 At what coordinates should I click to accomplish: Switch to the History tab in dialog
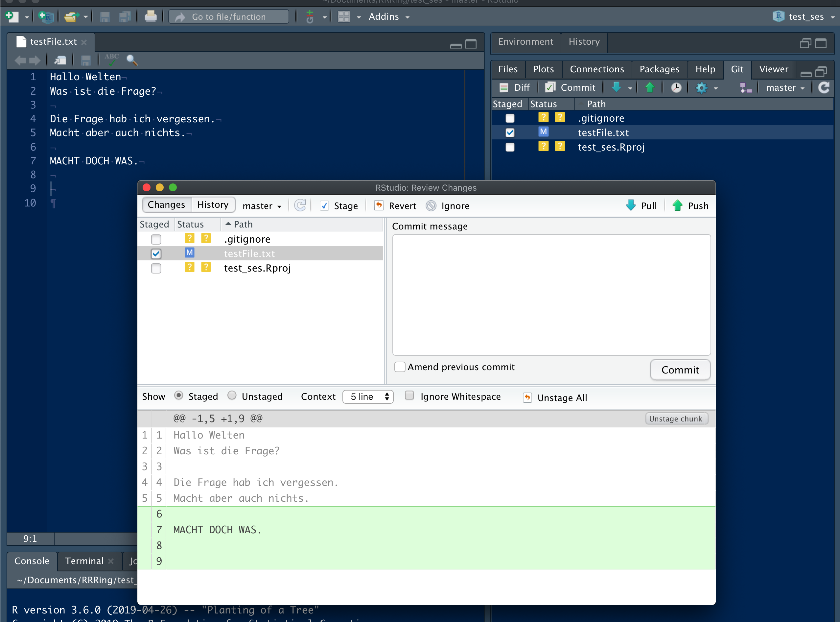coord(213,204)
